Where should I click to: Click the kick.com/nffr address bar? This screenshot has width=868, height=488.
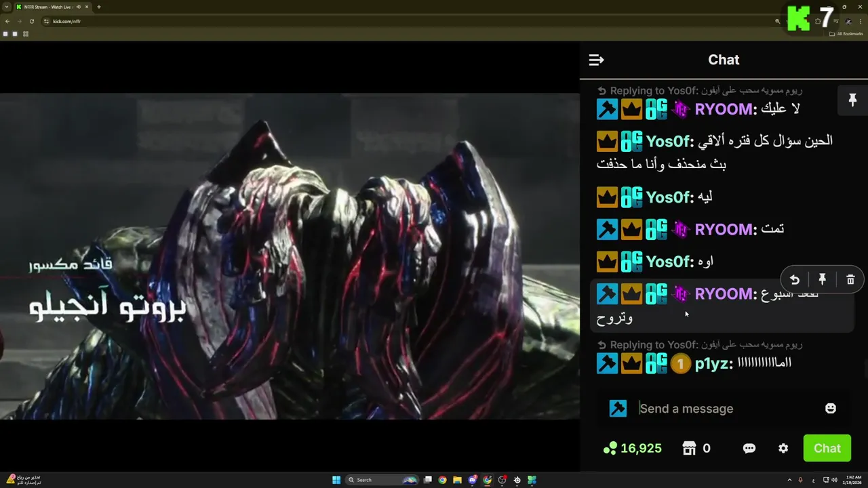coord(407,21)
